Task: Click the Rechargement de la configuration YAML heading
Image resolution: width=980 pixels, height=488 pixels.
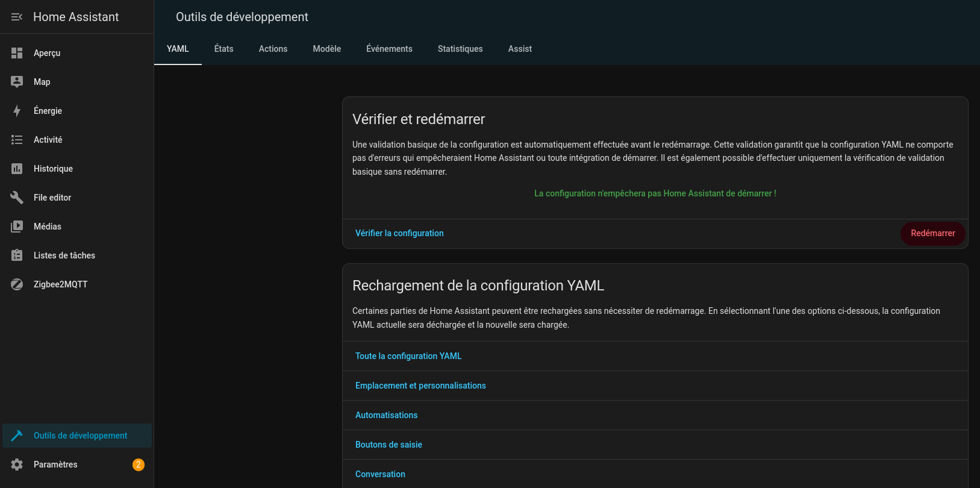Action: click(x=478, y=286)
